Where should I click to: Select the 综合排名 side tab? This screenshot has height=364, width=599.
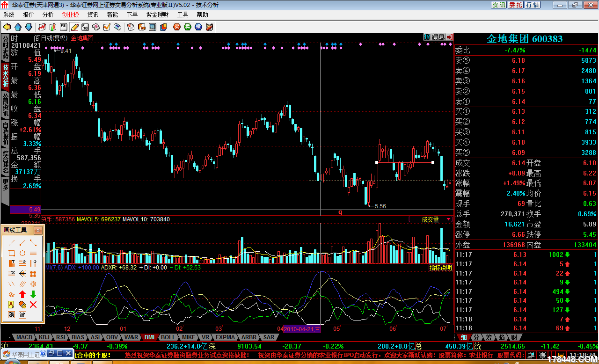coord(5,161)
